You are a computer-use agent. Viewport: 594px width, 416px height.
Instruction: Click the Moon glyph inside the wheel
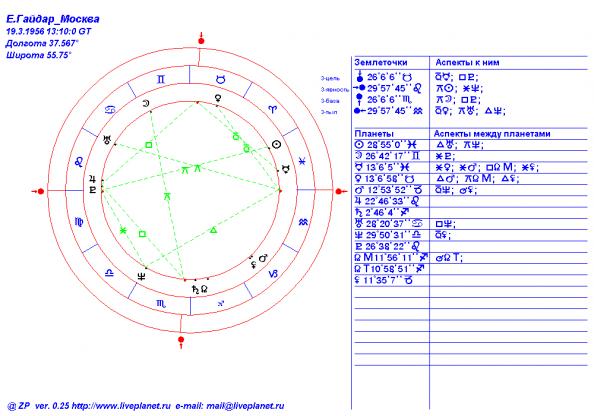point(146,103)
